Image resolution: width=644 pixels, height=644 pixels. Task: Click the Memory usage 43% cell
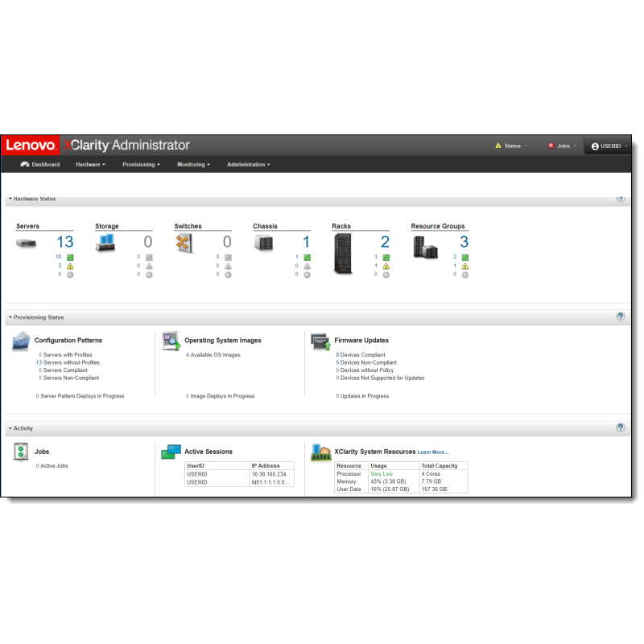click(x=394, y=481)
